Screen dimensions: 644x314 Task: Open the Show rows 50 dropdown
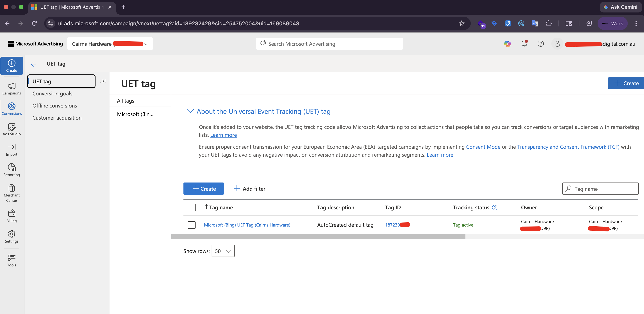(223, 251)
